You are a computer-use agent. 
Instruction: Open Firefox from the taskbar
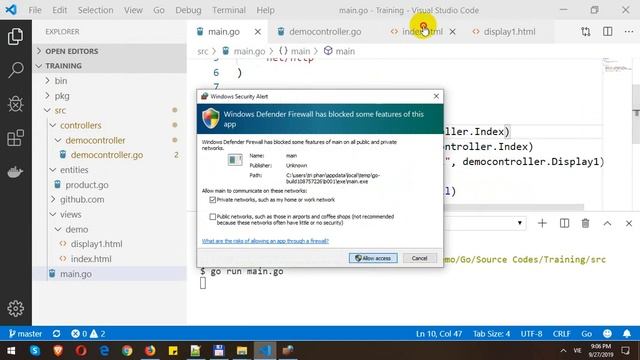pos(150,351)
